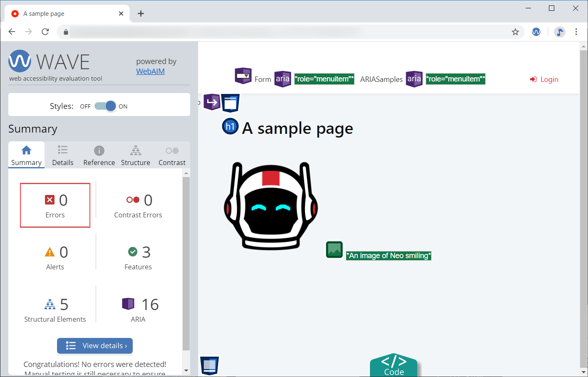Click the aria icon next to Form
The width and height of the screenshot is (588, 377).
pos(283,79)
